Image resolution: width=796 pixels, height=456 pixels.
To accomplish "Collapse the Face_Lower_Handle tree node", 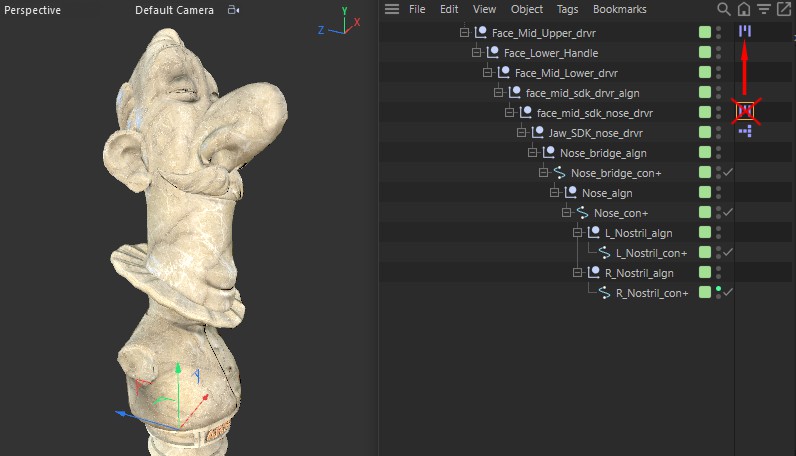I will [476, 53].
